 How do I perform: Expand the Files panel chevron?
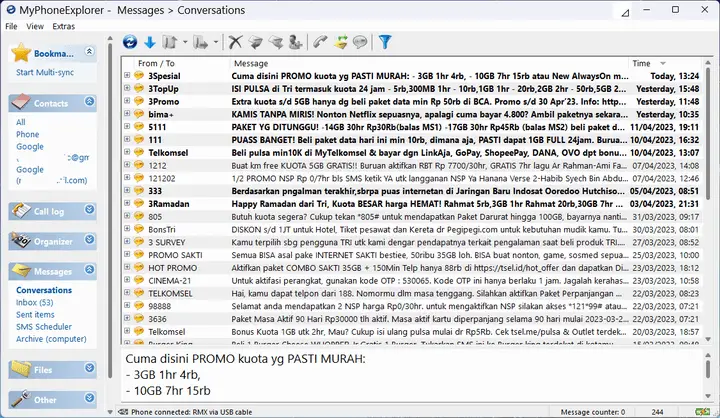(x=90, y=368)
